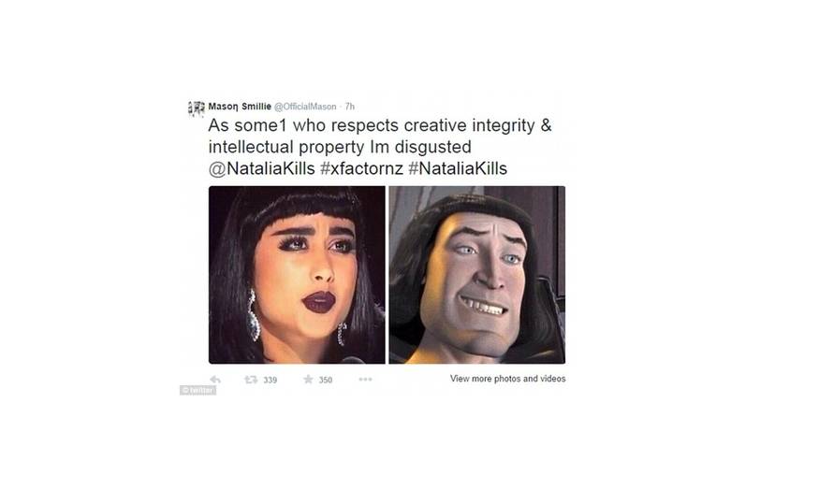Open the left photo of woman with black bangs
833x504 pixels.
coord(297,275)
